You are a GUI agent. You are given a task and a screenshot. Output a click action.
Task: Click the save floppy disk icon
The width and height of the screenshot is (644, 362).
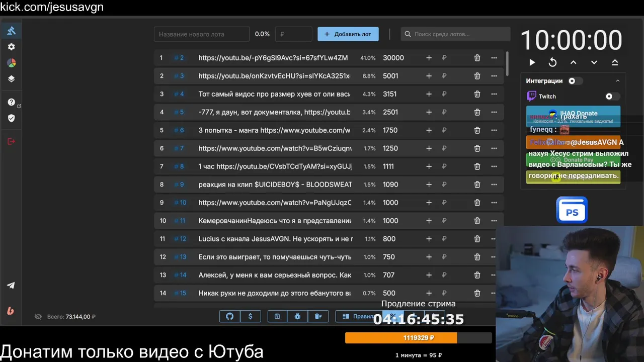pos(277,316)
